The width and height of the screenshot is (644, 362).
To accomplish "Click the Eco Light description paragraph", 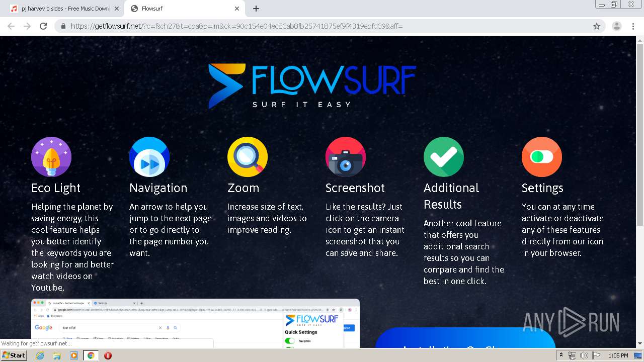I will [72, 247].
